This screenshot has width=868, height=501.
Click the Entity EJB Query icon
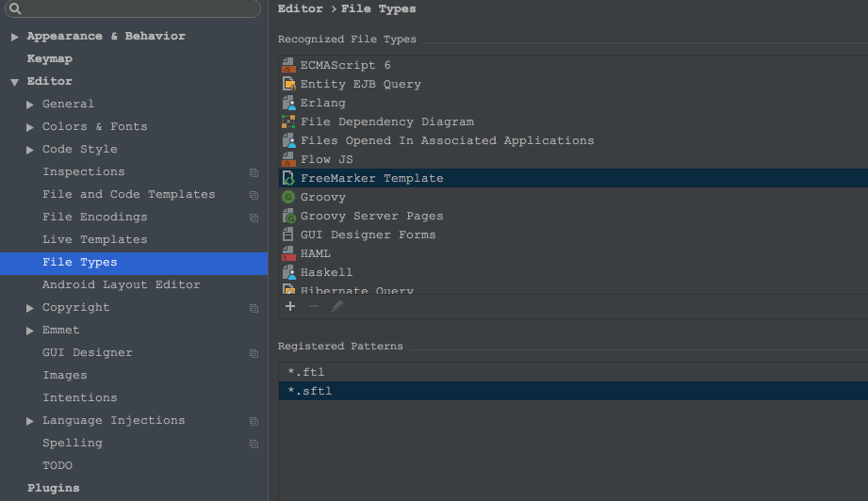tap(288, 84)
